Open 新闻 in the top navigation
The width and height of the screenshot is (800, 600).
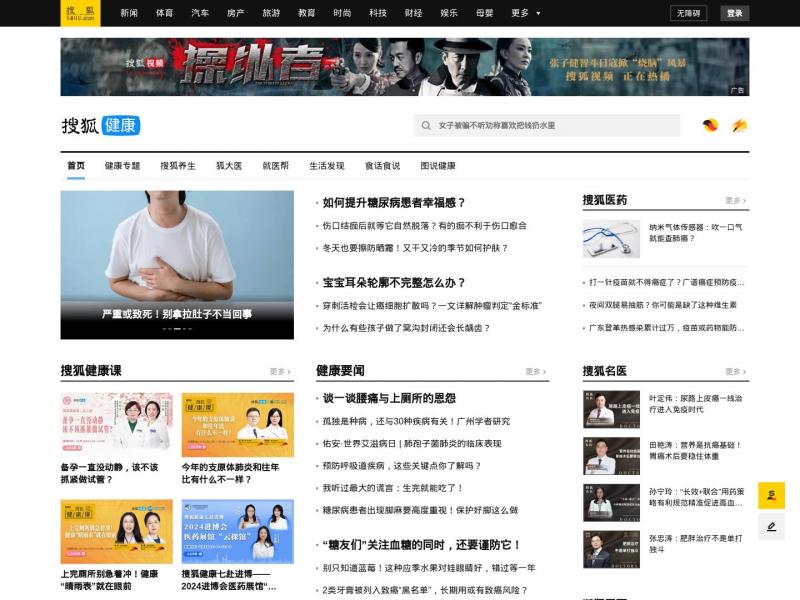click(129, 13)
